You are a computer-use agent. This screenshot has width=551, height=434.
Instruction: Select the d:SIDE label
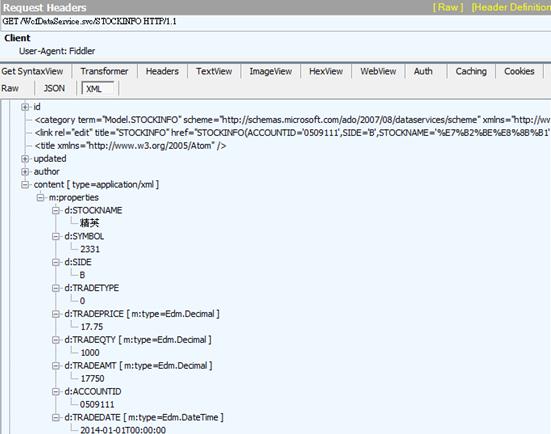point(78,263)
